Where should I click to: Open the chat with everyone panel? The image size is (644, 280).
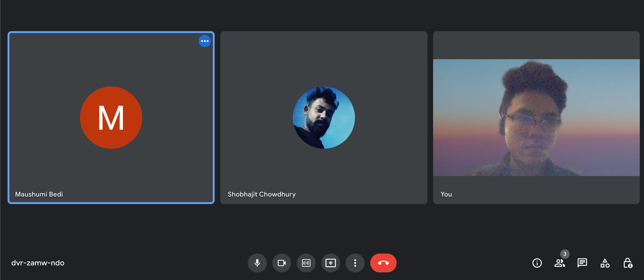(x=582, y=263)
